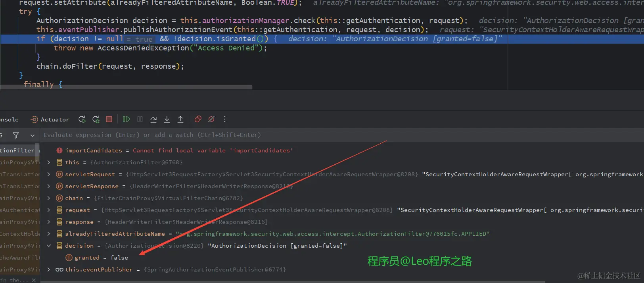The image size is (644, 283).
Task: Click the 'finally {' code line
Action: 43,84
